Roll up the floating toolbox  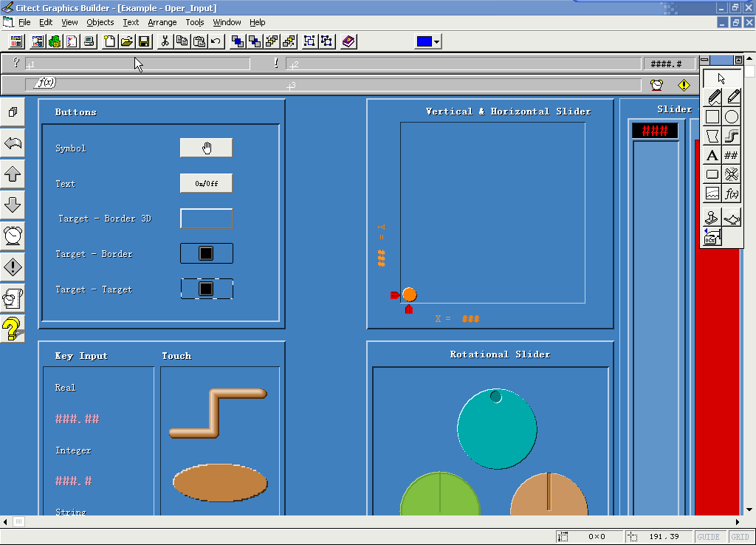pos(738,61)
